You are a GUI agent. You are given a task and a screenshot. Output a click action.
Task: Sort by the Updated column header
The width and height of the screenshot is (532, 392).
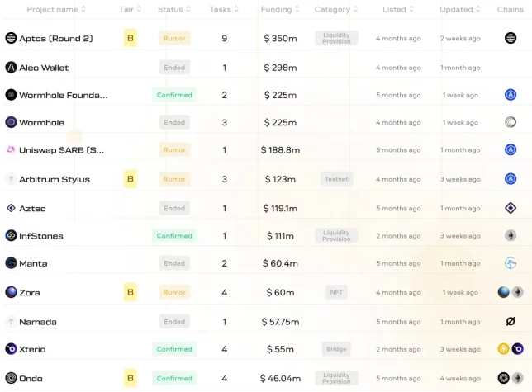pyautogui.click(x=459, y=10)
